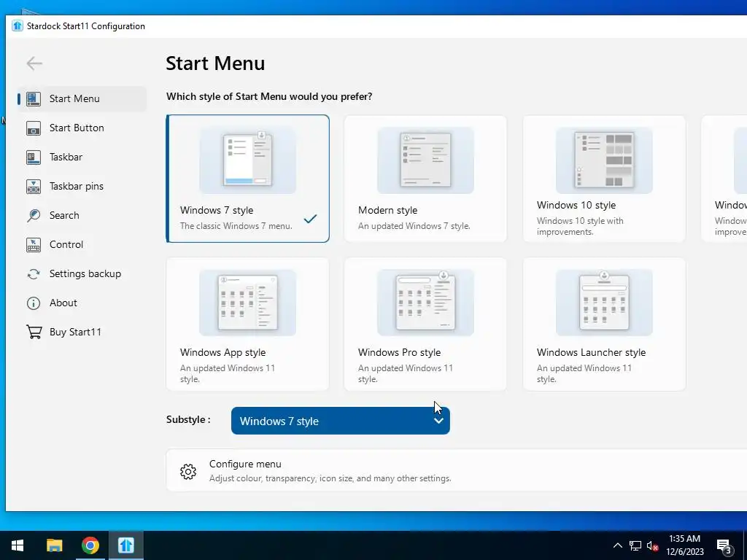The image size is (747, 560).
Task: Open the About label in sidebar
Action: (x=63, y=303)
